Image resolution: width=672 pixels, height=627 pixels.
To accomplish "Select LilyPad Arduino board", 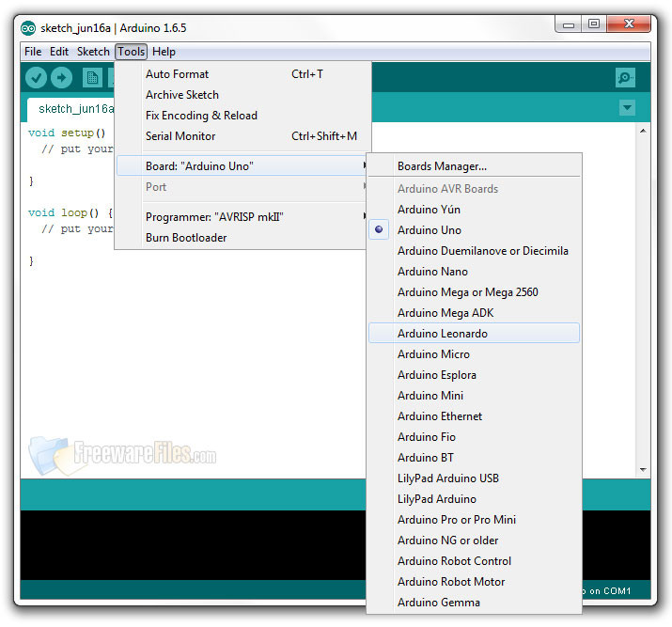I will pyautogui.click(x=474, y=499).
